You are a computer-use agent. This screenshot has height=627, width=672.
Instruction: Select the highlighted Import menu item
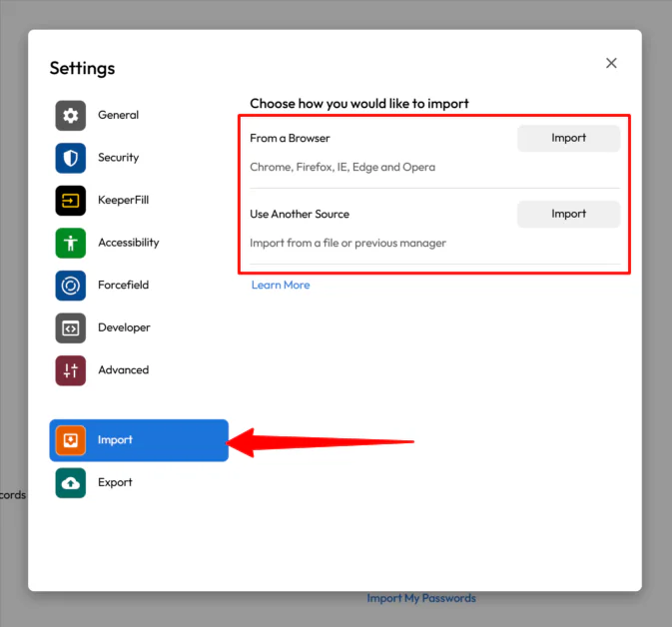139,440
